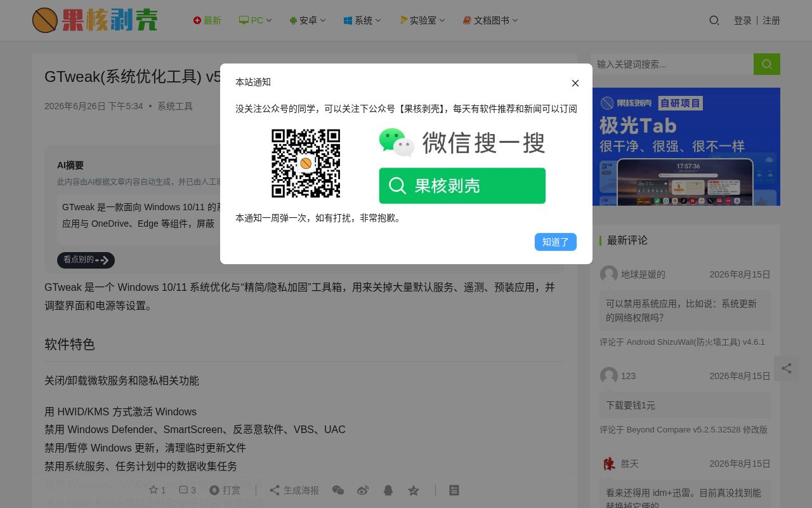Click the comment 下载要钱1元
The height and width of the screenshot is (508, 812).
[x=685, y=405]
